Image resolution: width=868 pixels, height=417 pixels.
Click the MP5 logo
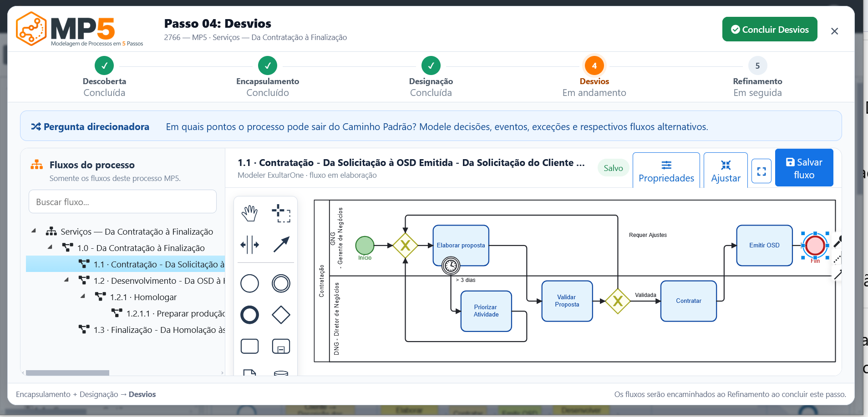(80, 29)
